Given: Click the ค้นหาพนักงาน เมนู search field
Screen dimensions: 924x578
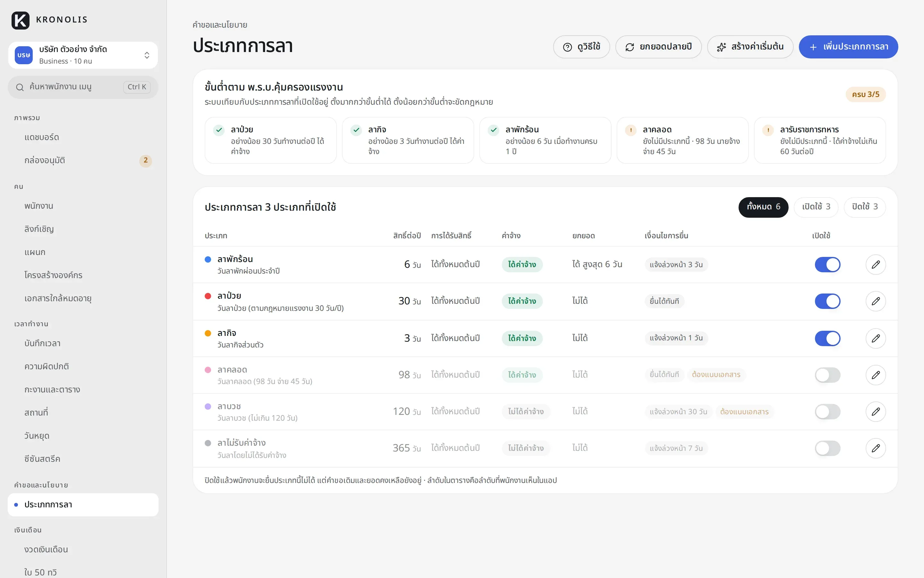Looking at the screenshot, I should pos(83,87).
